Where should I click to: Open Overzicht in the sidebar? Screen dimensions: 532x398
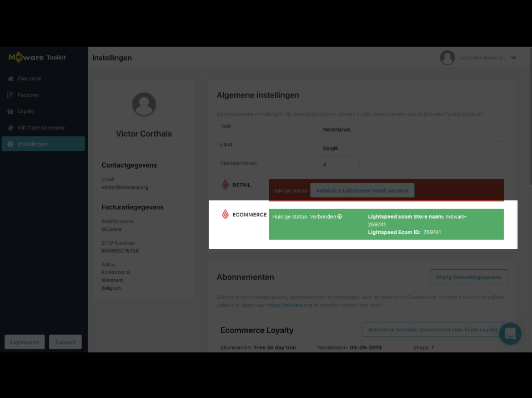[x=43, y=79]
